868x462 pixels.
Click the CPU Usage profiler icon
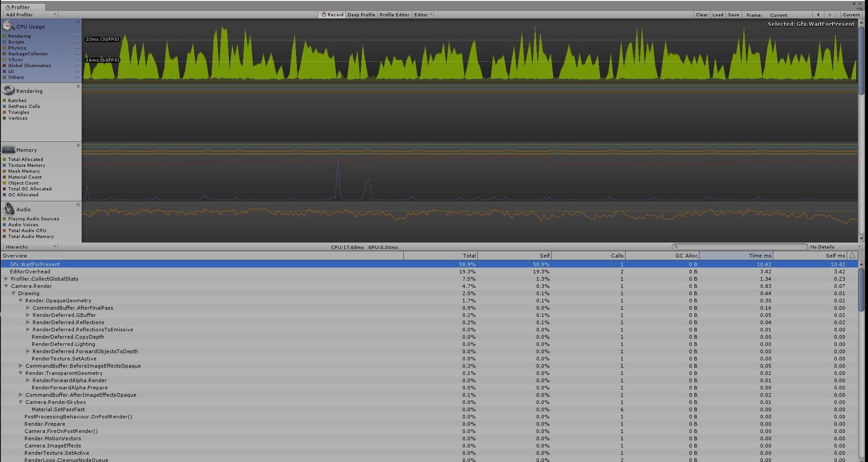point(9,26)
